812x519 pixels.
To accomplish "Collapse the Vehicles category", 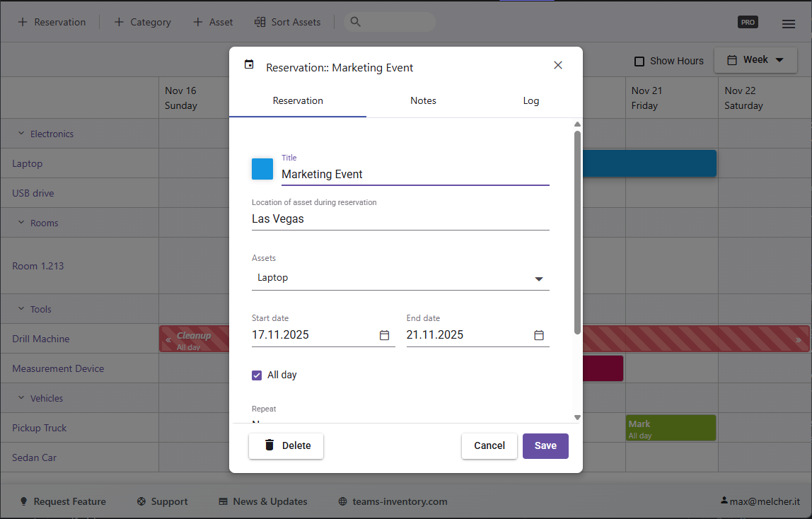I will coord(21,398).
